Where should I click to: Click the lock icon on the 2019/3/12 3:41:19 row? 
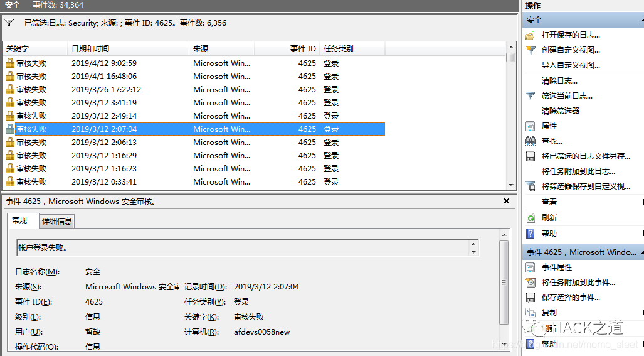click(10, 103)
